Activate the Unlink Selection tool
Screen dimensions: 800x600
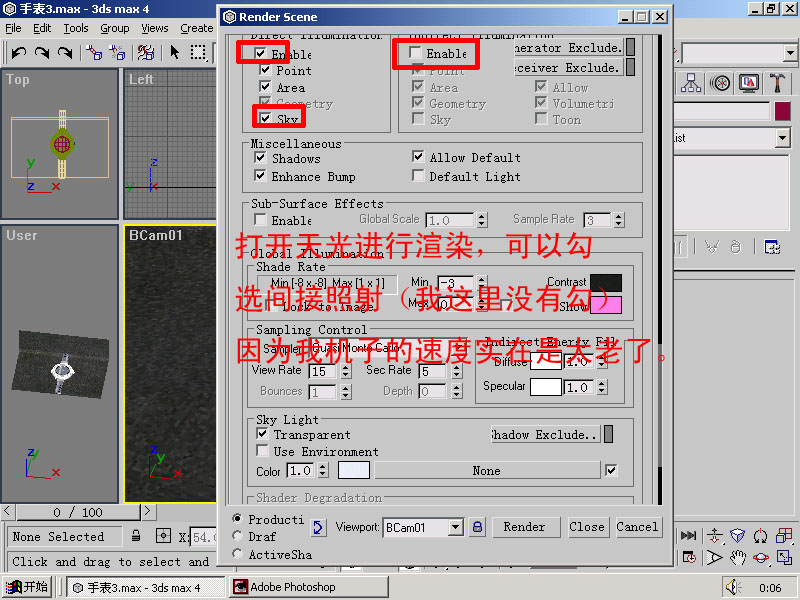tap(117, 53)
